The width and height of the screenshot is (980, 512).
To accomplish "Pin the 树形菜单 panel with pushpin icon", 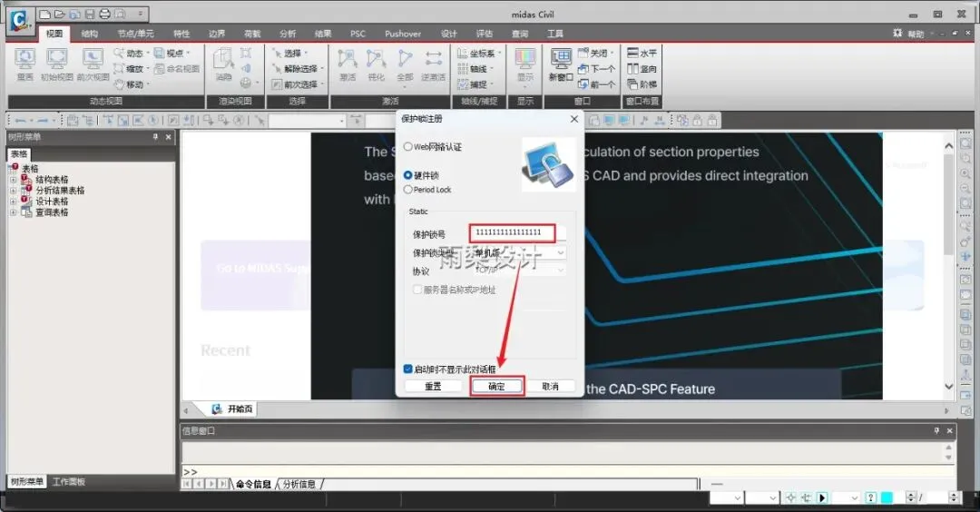I will (x=156, y=137).
